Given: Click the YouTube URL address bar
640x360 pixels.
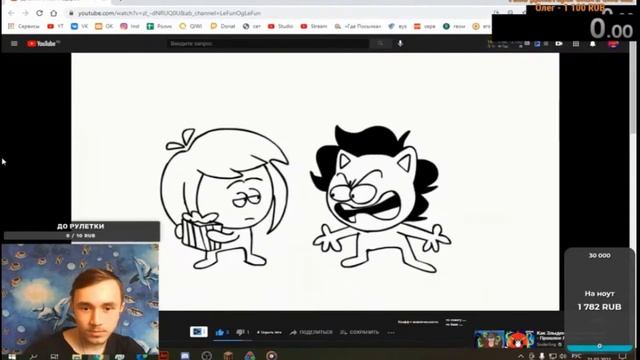Looking at the screenshot, I should pyautogui.click(x=278, y=13).
